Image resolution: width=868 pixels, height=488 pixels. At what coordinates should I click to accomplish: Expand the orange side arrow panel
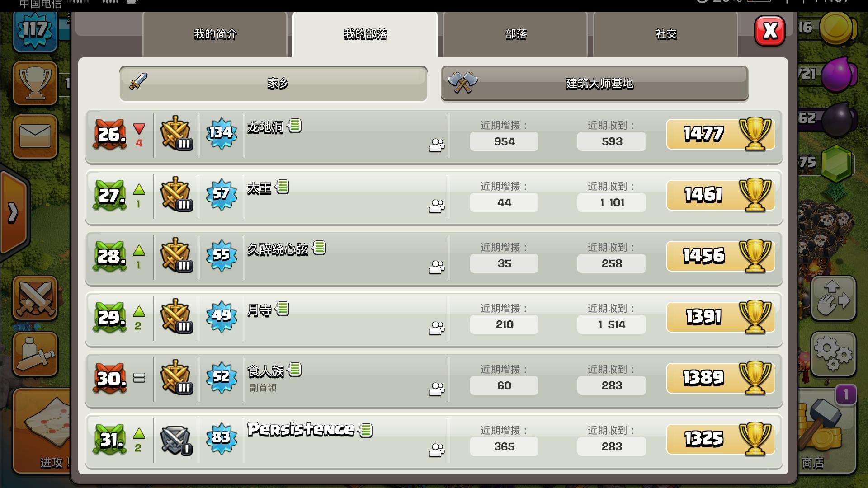point(14,212)
